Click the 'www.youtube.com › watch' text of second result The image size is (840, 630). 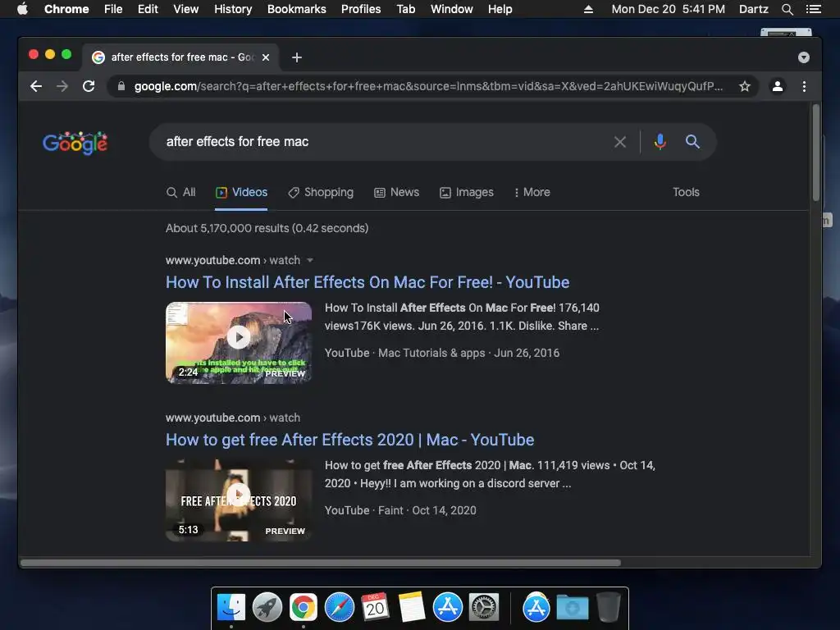233,418
